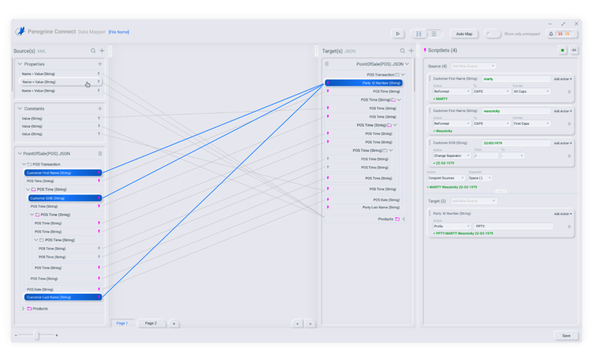Screen dimensions: 591x364
Task: Toggle Show only unmapped
Action: [492, 33]
